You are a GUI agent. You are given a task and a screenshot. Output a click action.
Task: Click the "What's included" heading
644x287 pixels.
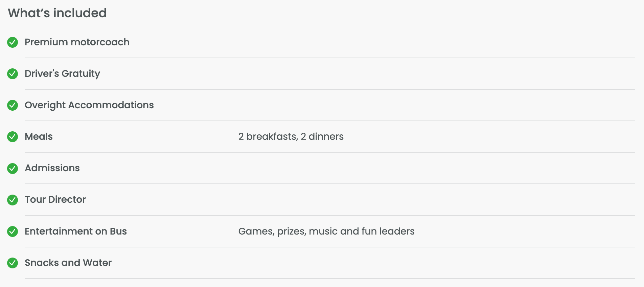(57, 13)
